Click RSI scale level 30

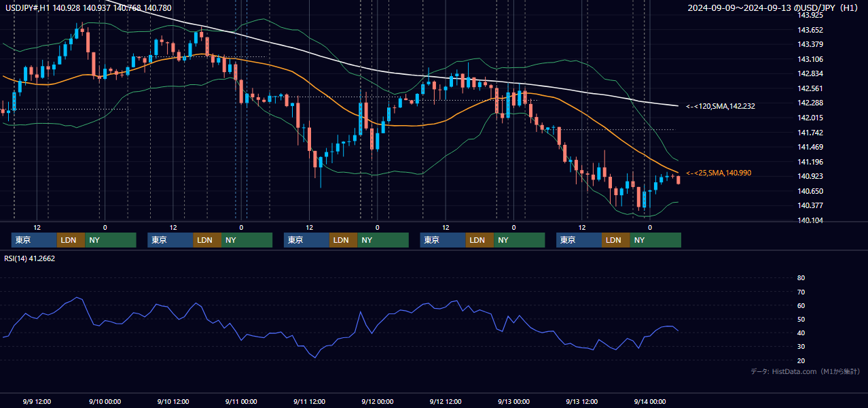801,346
